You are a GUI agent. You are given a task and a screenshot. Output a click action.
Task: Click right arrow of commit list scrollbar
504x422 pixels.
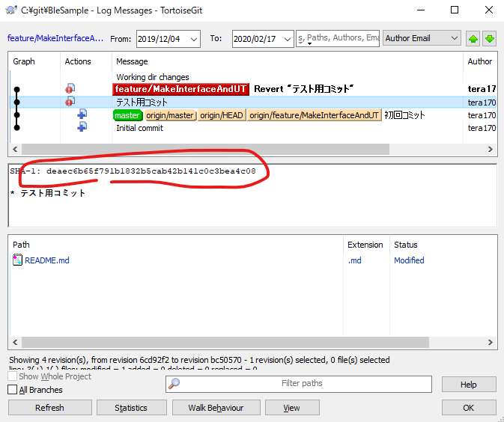[x=491, y=149]
